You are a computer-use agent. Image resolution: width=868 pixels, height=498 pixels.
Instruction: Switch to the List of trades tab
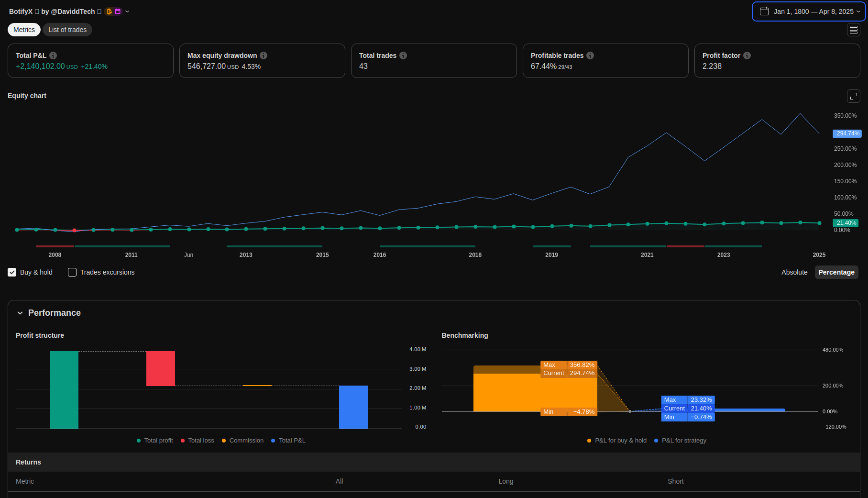point(67,30)
